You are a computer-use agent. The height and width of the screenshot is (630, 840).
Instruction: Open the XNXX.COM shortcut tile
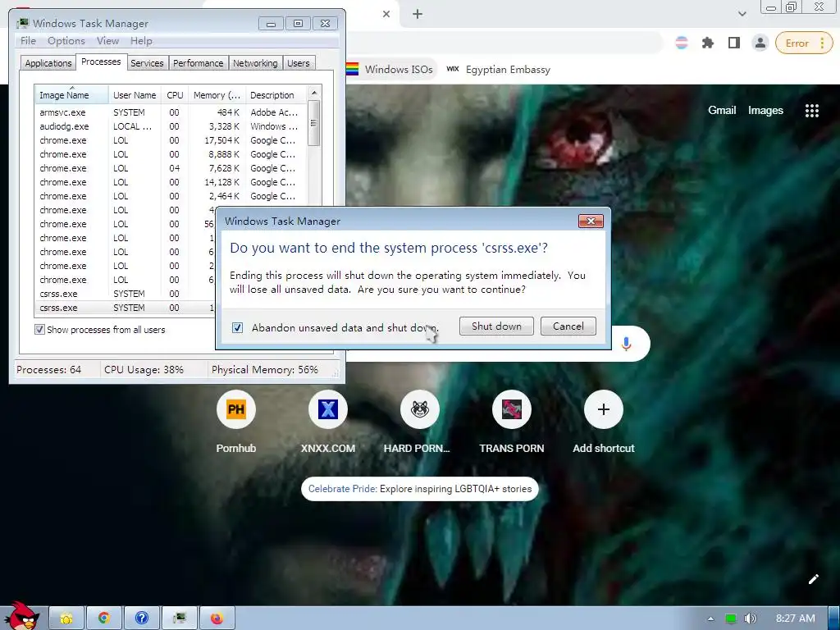pyautogui.click(x=328, y=422)
